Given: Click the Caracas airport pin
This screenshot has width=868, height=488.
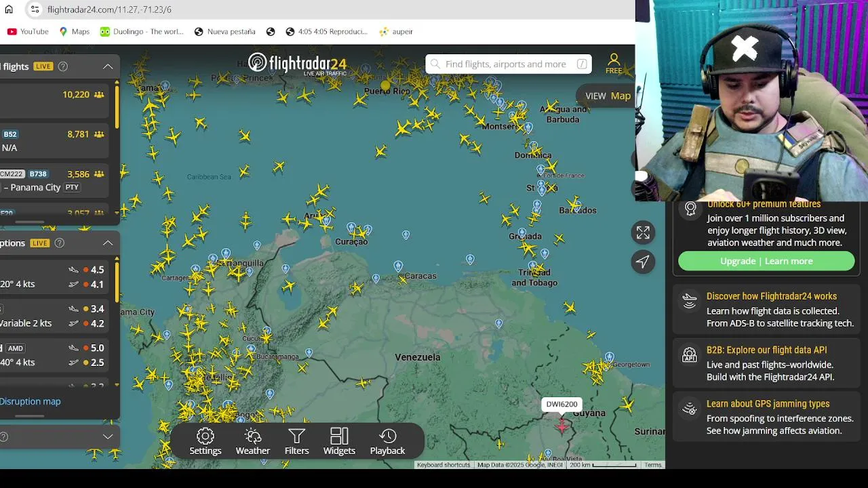Looking at the screenshot, I should click(398, 266).
